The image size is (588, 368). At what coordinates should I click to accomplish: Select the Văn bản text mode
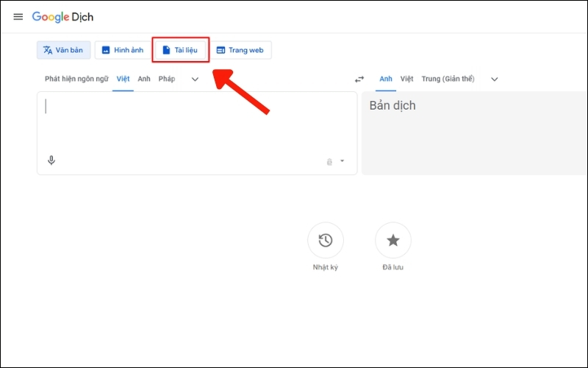64,50
